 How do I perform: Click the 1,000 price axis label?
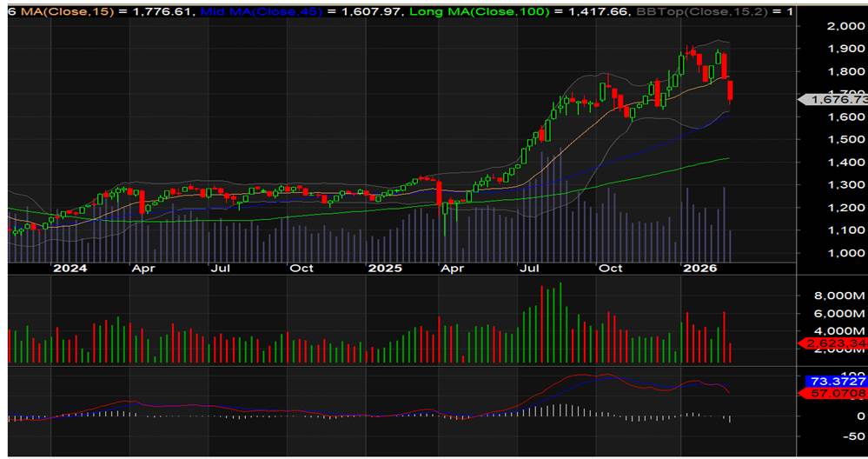point(846,253)
